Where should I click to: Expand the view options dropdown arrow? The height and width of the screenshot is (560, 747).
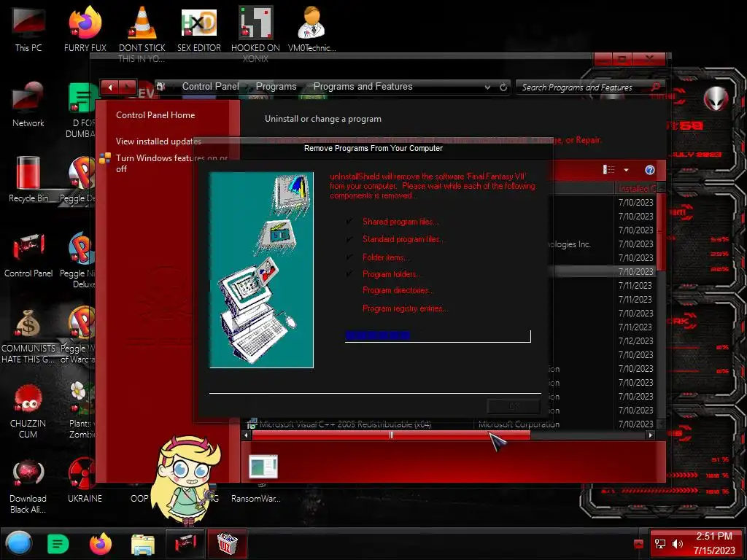626,170
